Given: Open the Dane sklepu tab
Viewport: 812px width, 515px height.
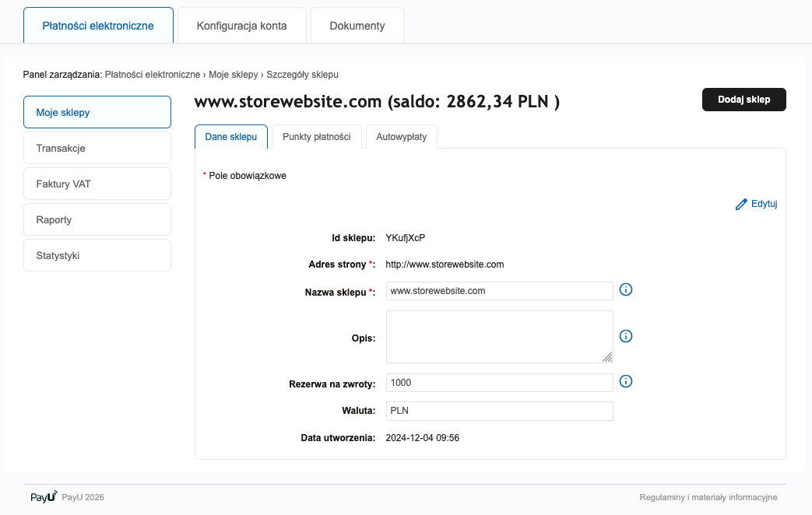Looking at the screenshot, I should coord(230,136).
